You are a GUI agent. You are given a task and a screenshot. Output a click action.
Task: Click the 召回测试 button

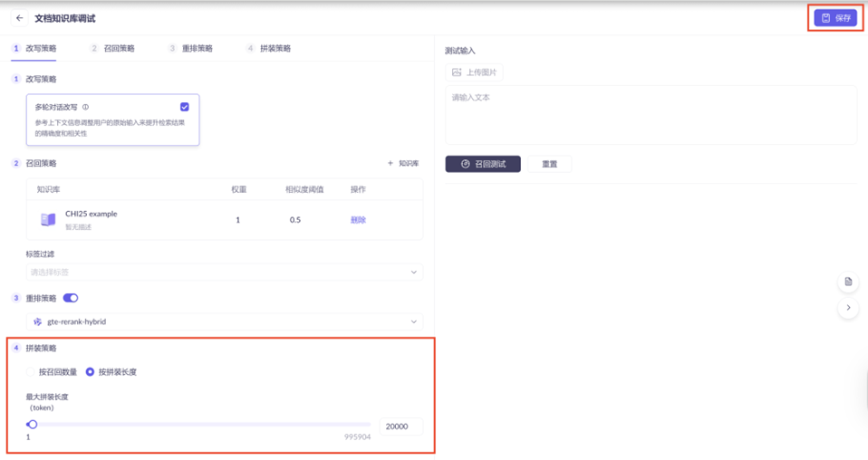pyautogui.click(x=483, y=164)
